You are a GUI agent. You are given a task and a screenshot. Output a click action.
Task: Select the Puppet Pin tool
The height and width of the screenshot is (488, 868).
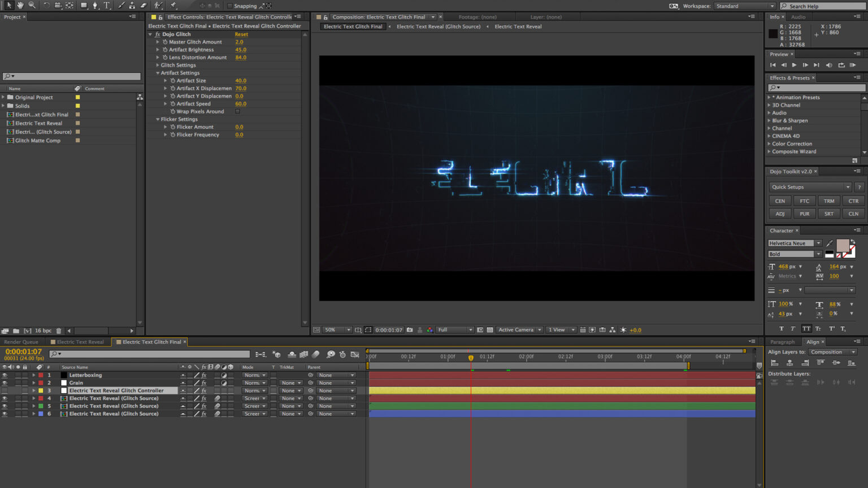(174, 6)
